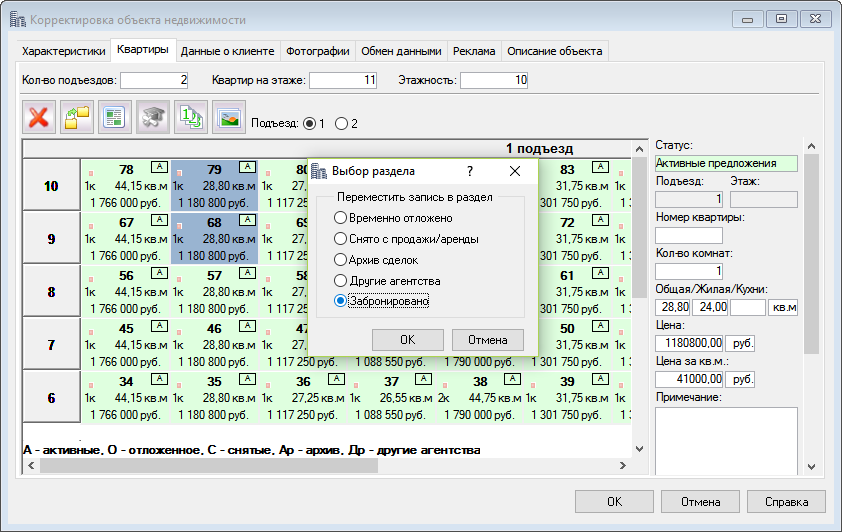Click right details panel scroll down arrow
Image resolution: width=842 pixels, height=532 pixels.
pyautogui.click(x=811, y=467)
